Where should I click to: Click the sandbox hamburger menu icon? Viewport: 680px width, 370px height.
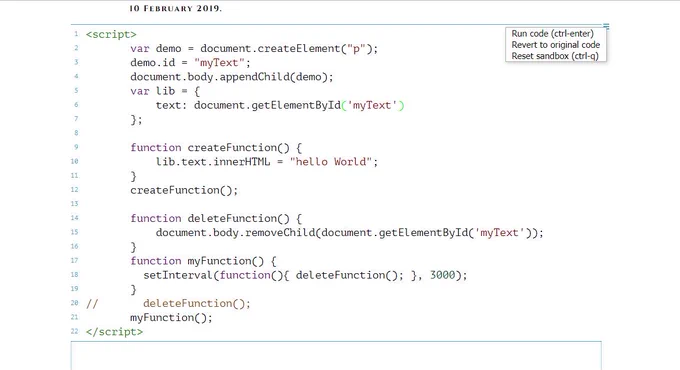pyautogui.click(x=606, y=27)
